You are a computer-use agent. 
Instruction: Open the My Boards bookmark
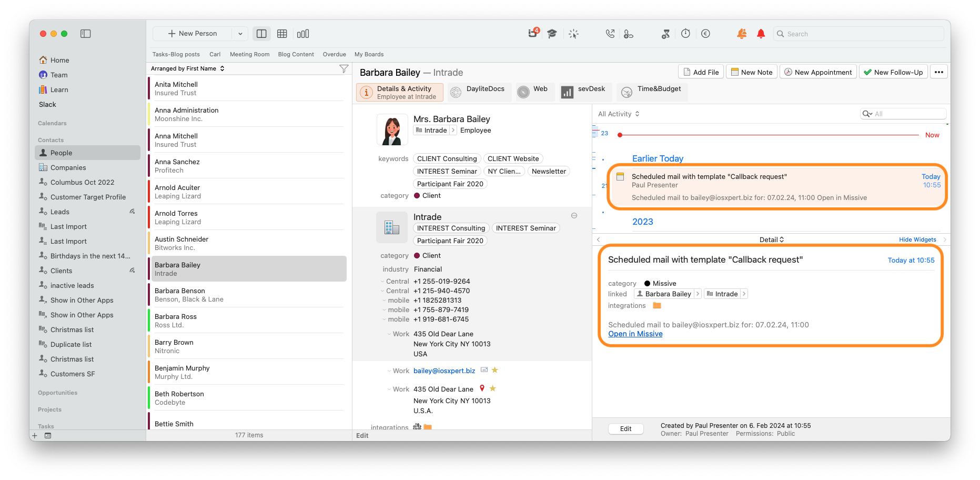pyautogui.click(x=369, y=54)
